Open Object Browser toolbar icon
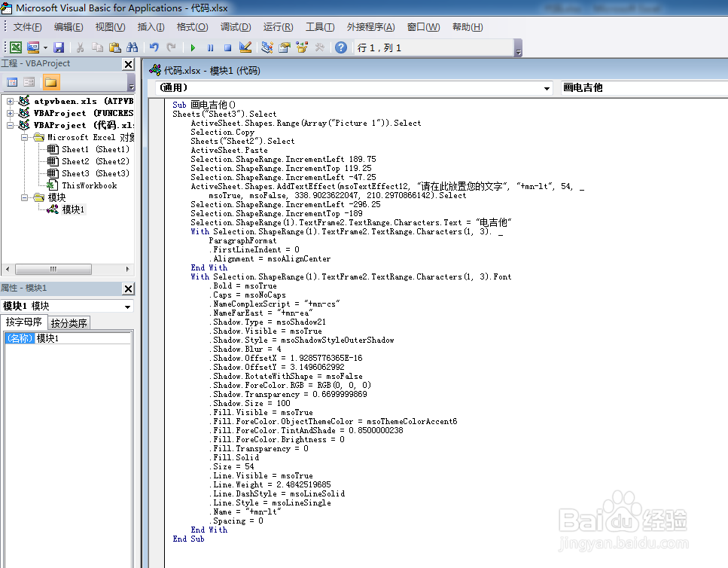Image resolution: width=728 pixels, height=568 pixels. pyautogui.click(x=302, y=47)
